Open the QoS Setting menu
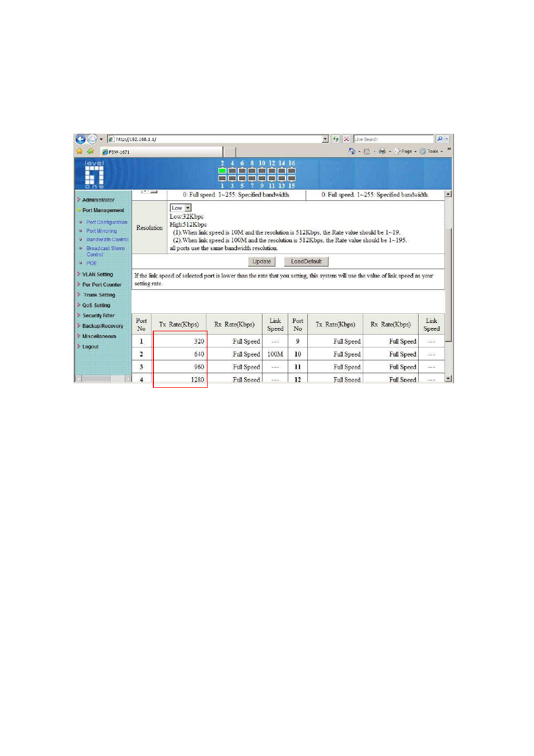Image resolution: width=534 pixels, height=756 pixels. (96, 306)
